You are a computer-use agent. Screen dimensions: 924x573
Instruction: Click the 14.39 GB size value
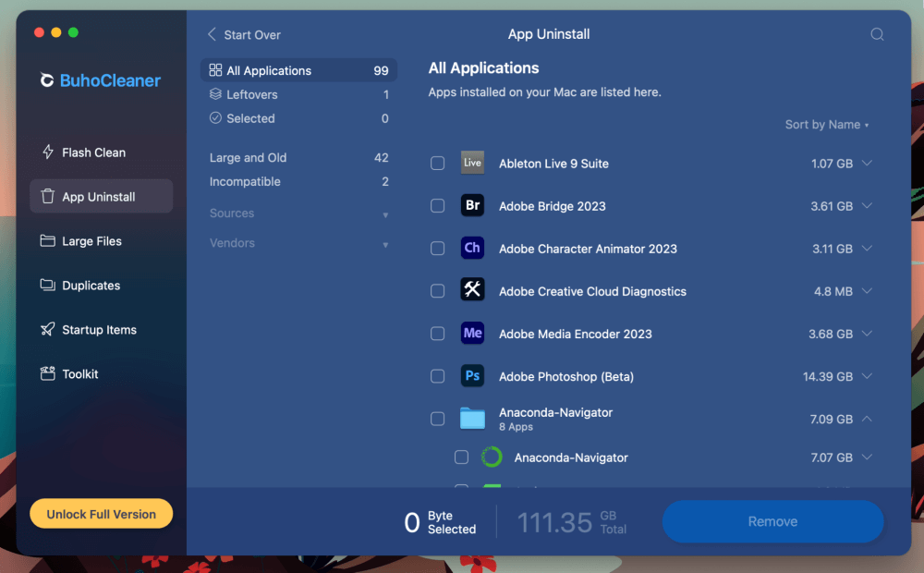tap(827, 376)
